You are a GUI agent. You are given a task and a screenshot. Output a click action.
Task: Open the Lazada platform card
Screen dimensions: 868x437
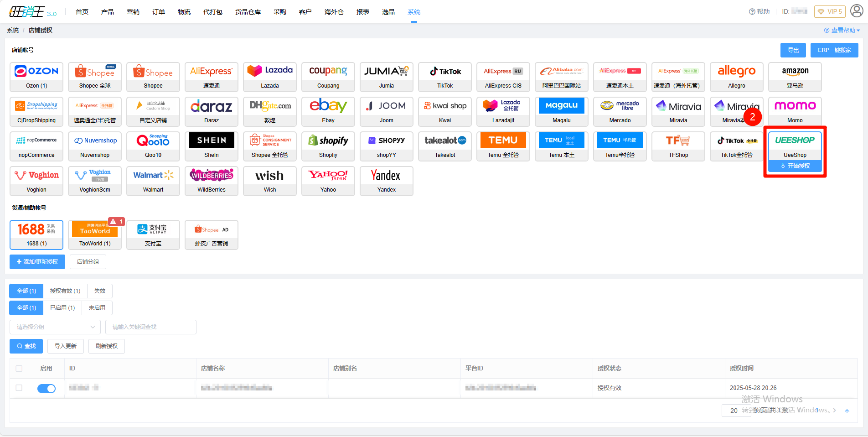(x=270, y=77)
